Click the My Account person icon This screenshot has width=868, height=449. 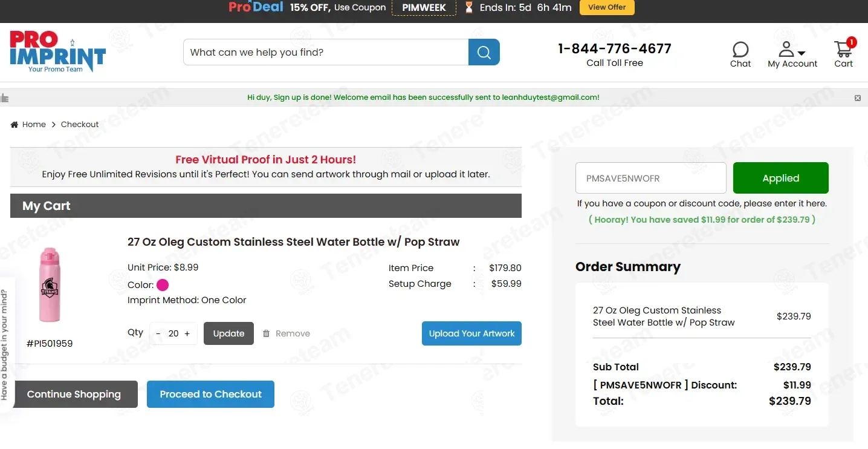(786, 48)
